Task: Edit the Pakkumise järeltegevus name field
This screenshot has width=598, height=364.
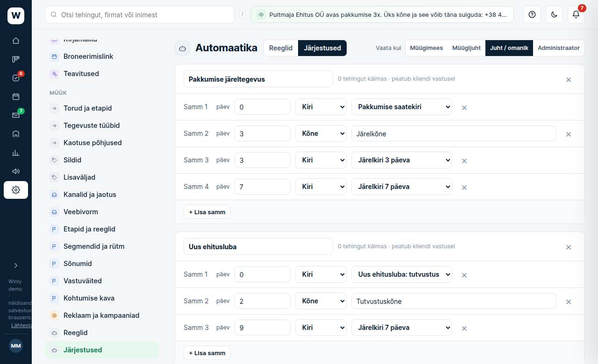Action: 258,79
